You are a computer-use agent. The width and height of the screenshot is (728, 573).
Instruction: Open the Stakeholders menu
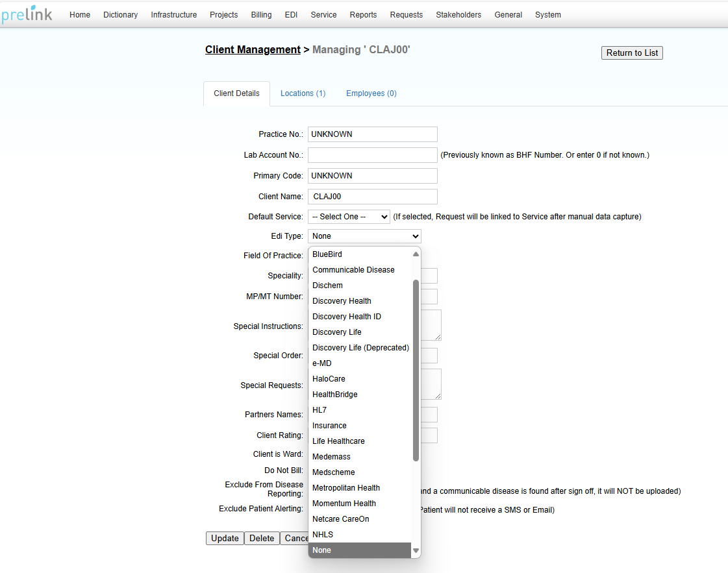coord(458,15)
